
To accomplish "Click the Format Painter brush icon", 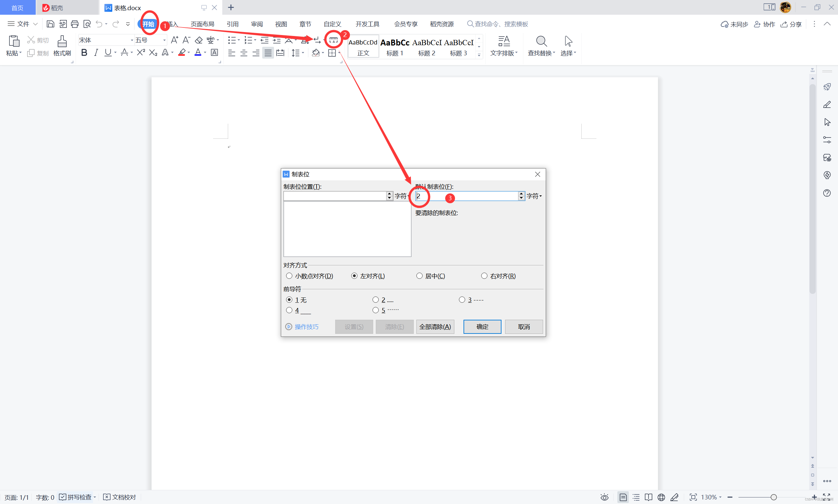I will point(62,42).
